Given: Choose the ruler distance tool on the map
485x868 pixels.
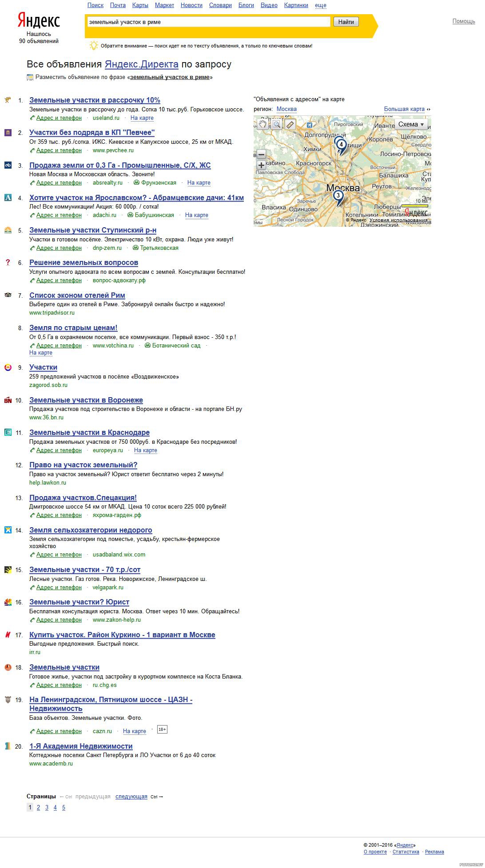Looking at the screenshot, I should point(290,124).
